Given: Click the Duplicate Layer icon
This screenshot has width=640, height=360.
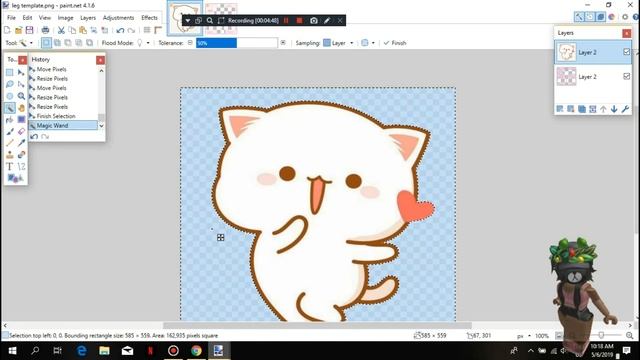Looking at the screenshot, I should pos(582,109).
